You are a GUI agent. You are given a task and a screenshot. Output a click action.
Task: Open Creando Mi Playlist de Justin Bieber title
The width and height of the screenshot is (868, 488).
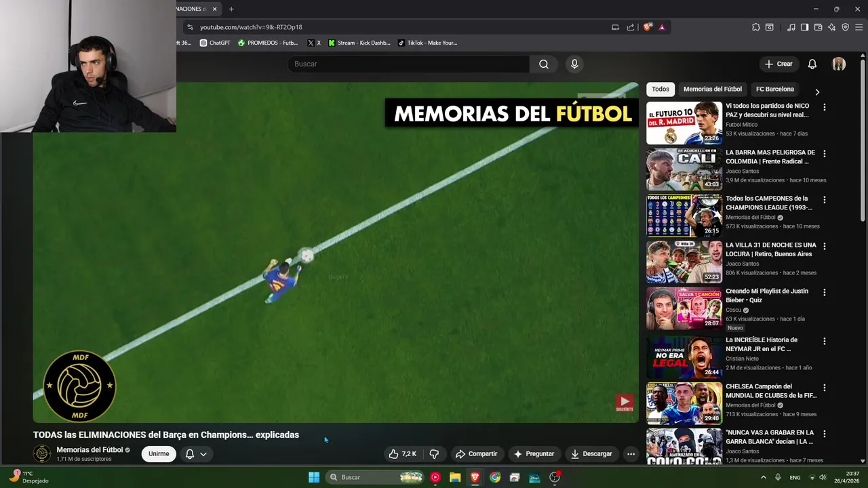tap(767, 296)
